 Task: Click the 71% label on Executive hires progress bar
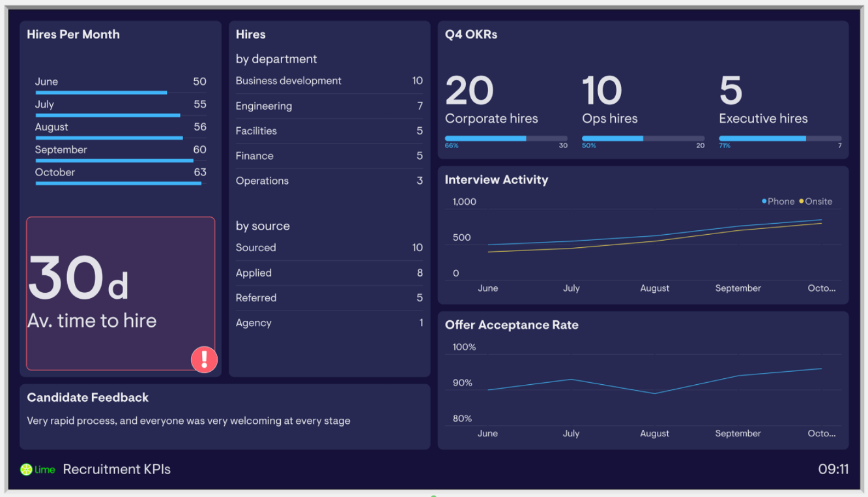724,145
